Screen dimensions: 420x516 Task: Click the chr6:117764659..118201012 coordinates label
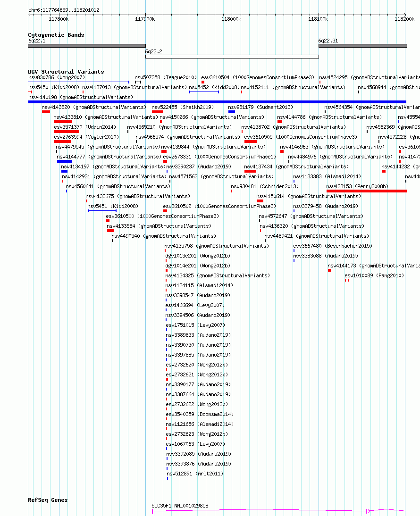pos(64,10)
